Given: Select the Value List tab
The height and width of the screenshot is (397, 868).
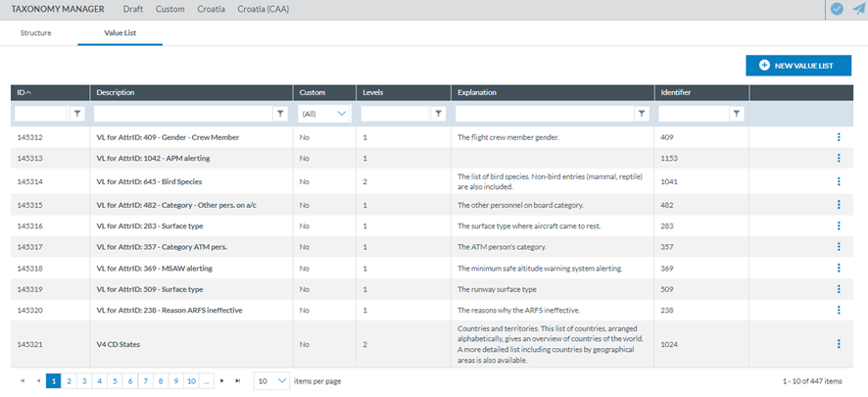Looking at the screenshot, I should click(x=121, y=33).
